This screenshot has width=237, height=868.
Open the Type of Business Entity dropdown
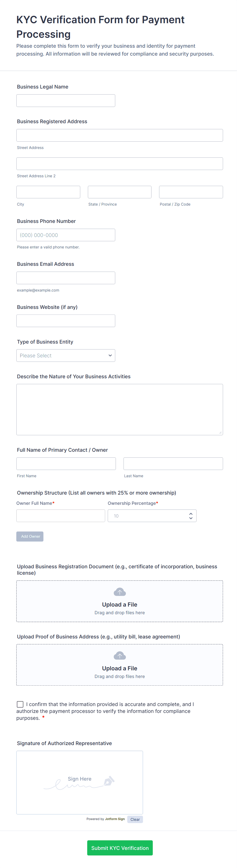click(66, 356)
